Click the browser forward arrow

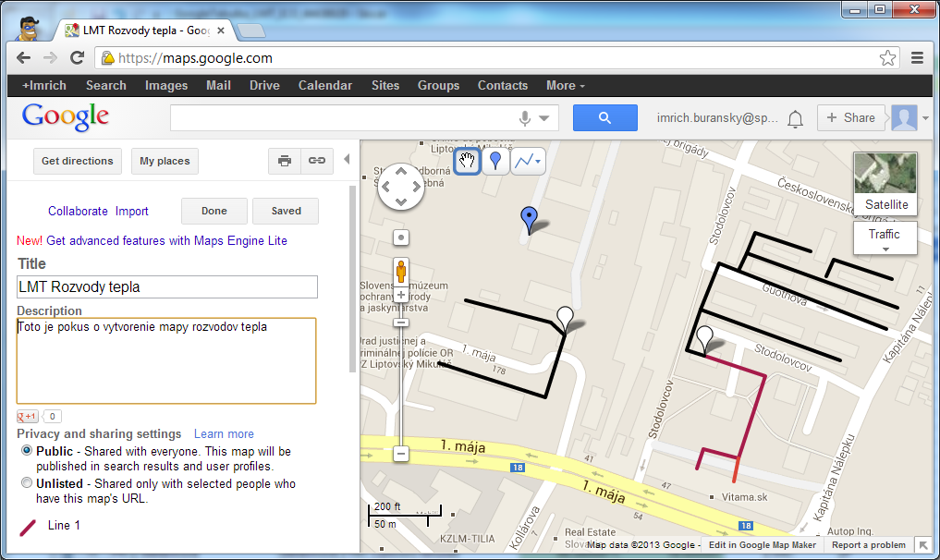pos(50,58)
